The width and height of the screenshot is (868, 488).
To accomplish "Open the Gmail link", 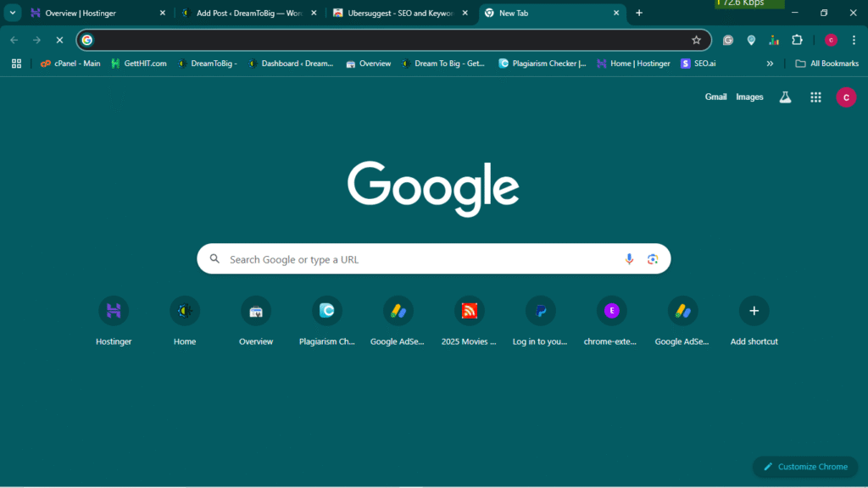I will (x=715, y=97).
